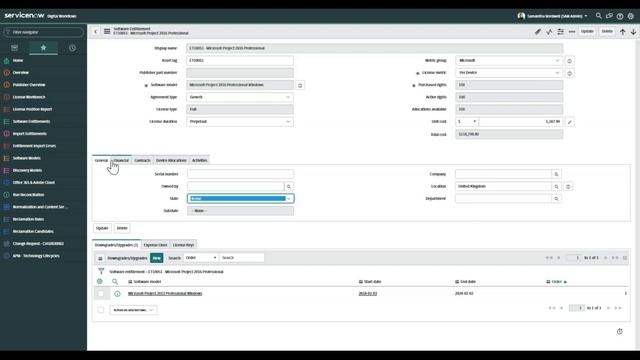
Task: Switch to the Activities tab
Action: point(200,160)
